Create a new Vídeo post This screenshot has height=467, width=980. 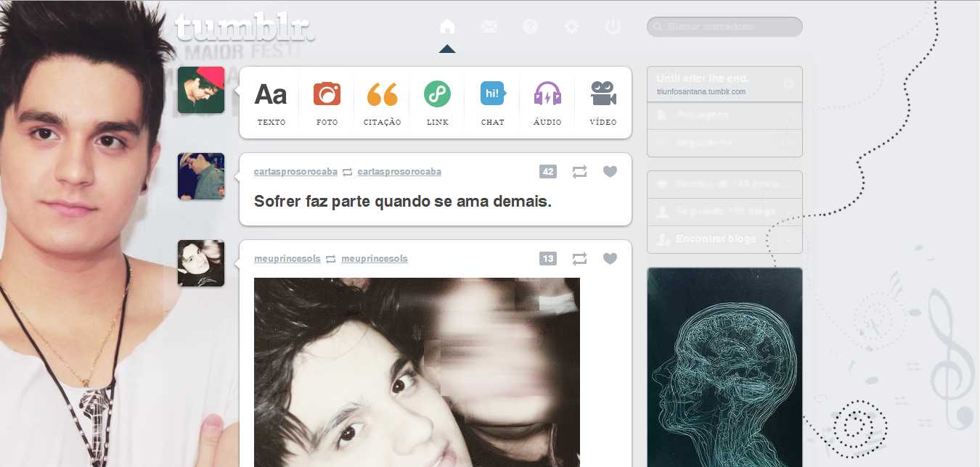pyautogui.click(x=603, y=103)
